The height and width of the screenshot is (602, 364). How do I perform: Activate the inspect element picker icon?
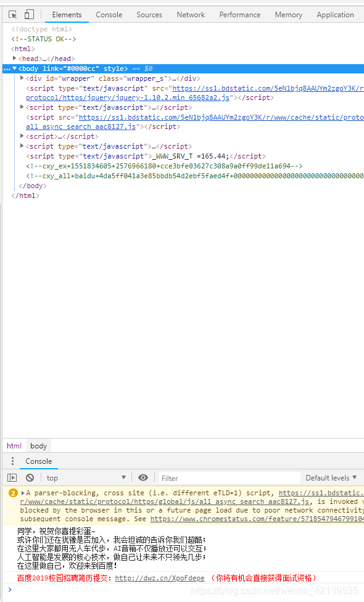13,15
